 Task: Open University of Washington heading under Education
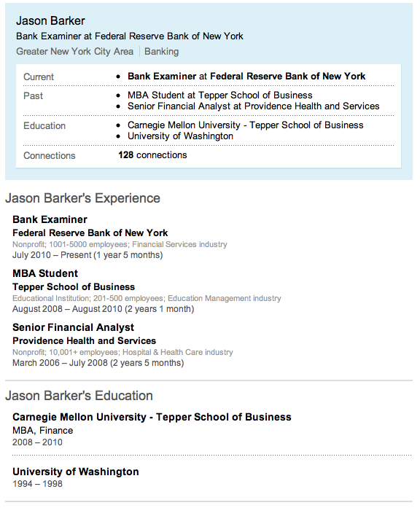76,472
